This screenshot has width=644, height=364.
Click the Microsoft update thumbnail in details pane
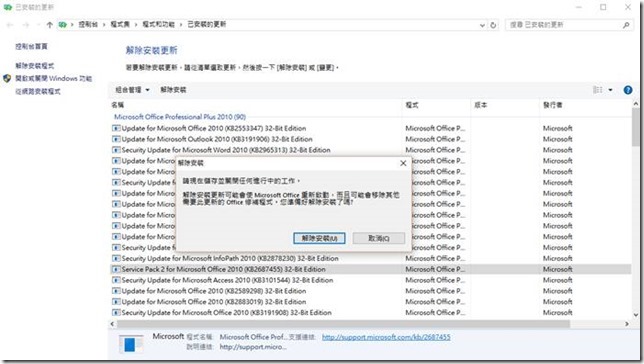pos(131,344)
